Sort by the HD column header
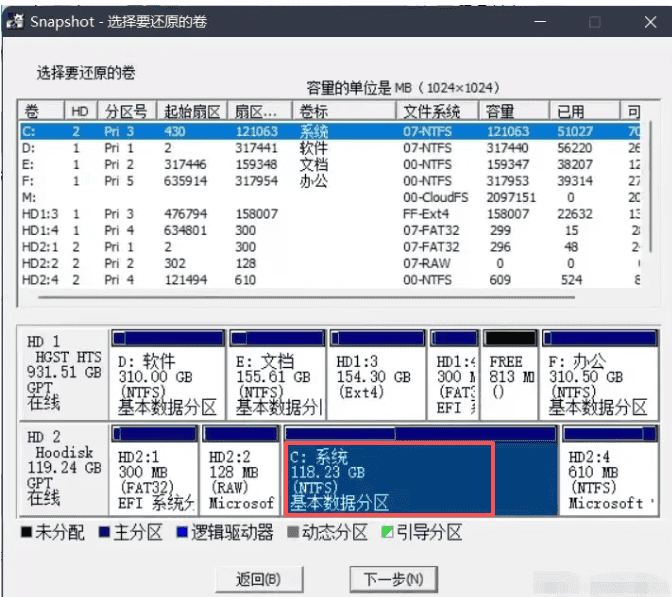 (81, 111)
